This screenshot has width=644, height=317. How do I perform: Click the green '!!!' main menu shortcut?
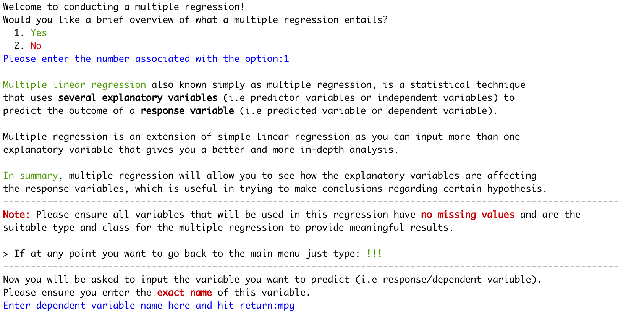coord(374,254)
